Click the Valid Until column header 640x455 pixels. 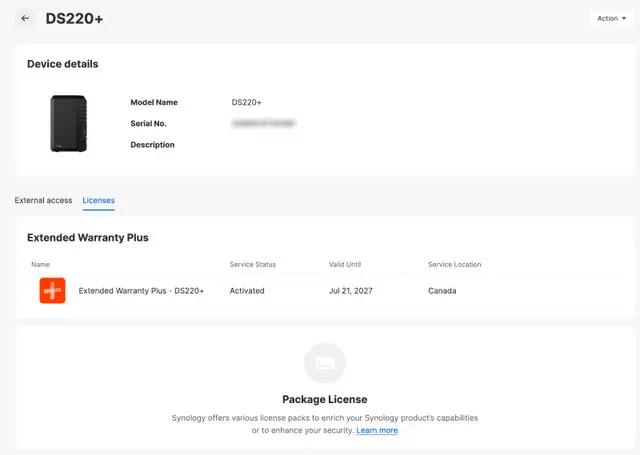pos(345,264)
